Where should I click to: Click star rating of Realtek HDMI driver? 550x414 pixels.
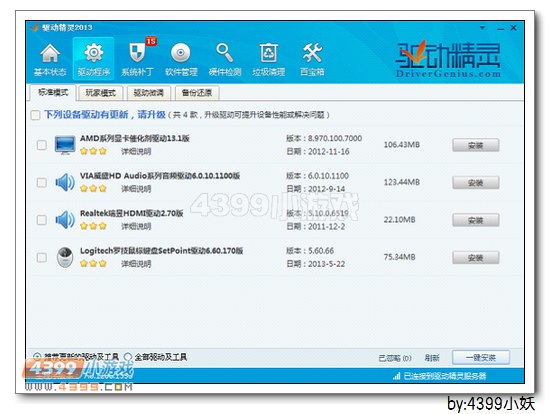click(x=93, y=226)
